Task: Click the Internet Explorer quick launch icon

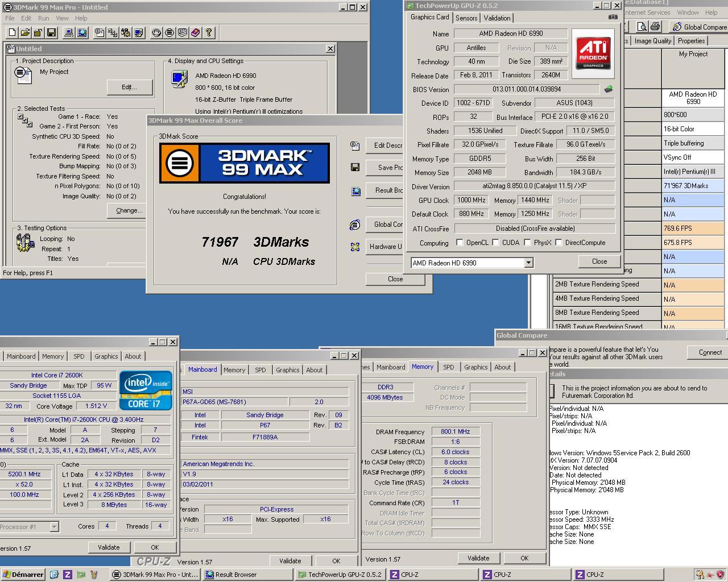Action: click(54, 575)
